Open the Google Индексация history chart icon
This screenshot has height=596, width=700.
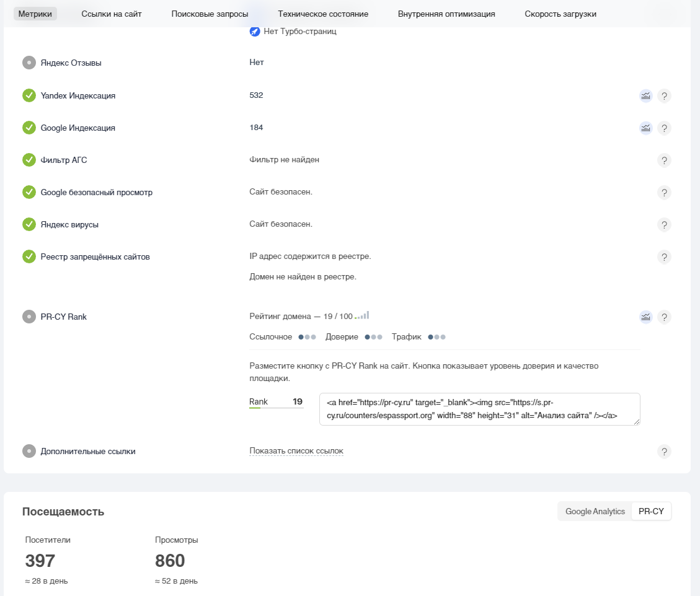pyautogui.click(x=646, y=128)
